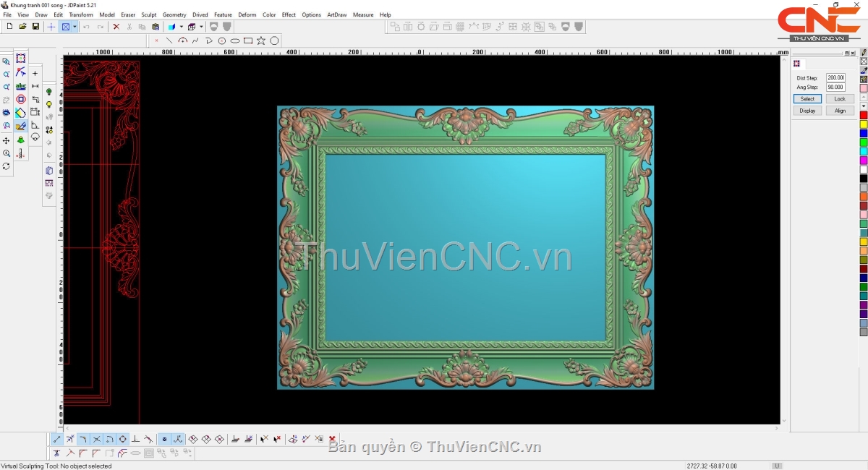
Task: Click the red X delete icon
Action: pos(116,27)
